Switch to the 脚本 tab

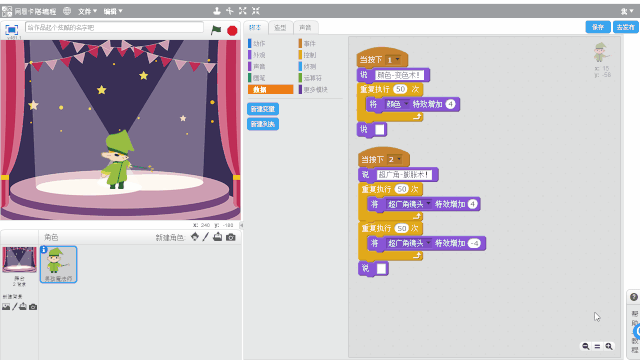tap(255, 27)
